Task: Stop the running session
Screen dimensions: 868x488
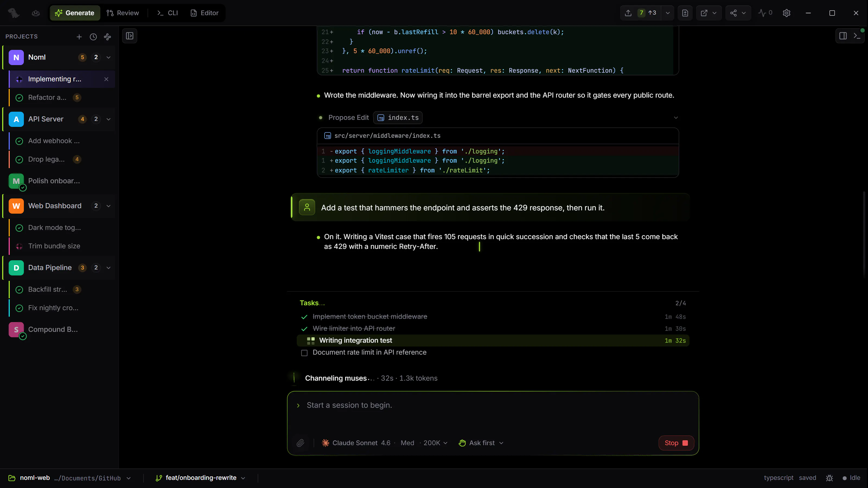Action: click(676, 443)
